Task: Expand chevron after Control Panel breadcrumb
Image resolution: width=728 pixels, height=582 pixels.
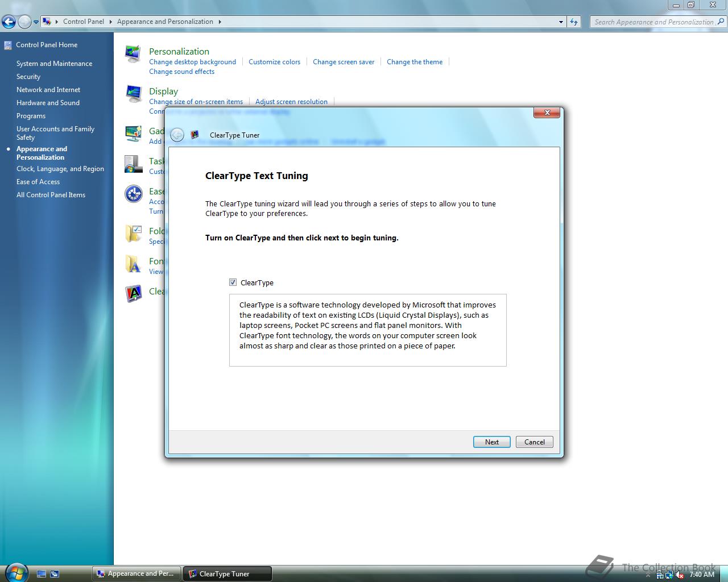Action: [110, 22]
